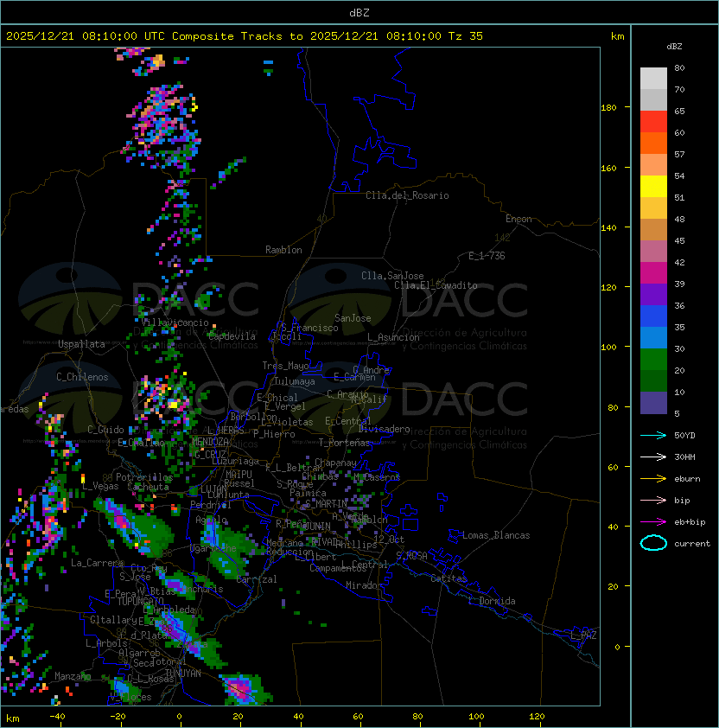Click the white 30HM arrow in legend
719x728 pixels.
point(653,457)
